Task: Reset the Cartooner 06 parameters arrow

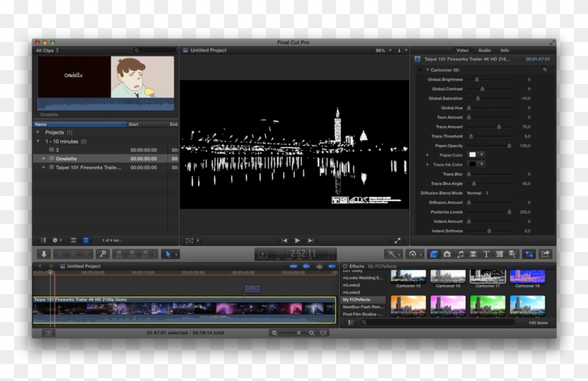Action: pos(545,70)
